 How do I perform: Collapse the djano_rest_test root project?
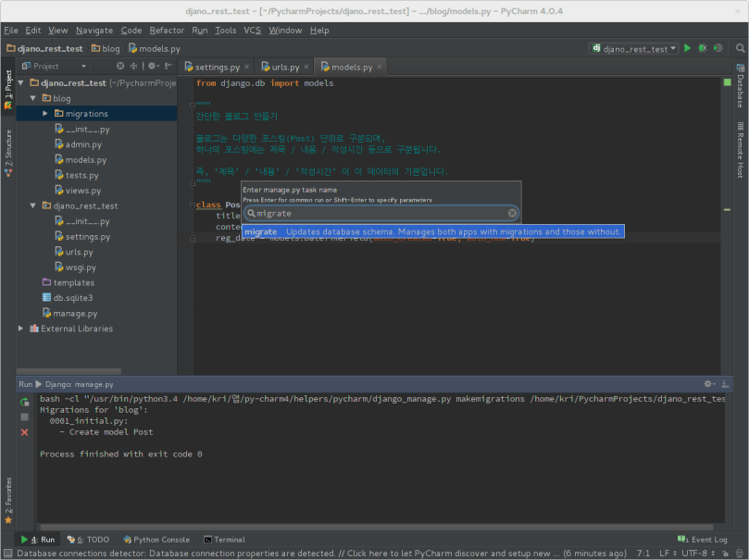pos(21,83)
